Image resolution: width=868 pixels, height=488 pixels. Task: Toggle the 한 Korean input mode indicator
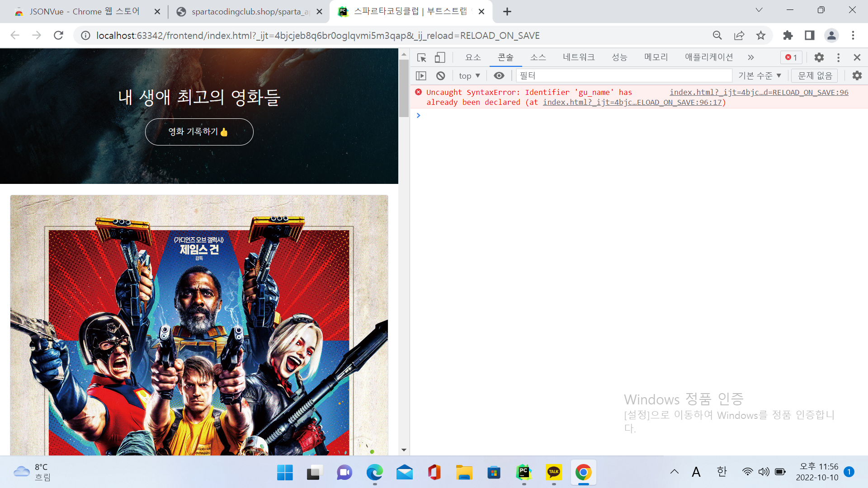(x=722, y=472)
